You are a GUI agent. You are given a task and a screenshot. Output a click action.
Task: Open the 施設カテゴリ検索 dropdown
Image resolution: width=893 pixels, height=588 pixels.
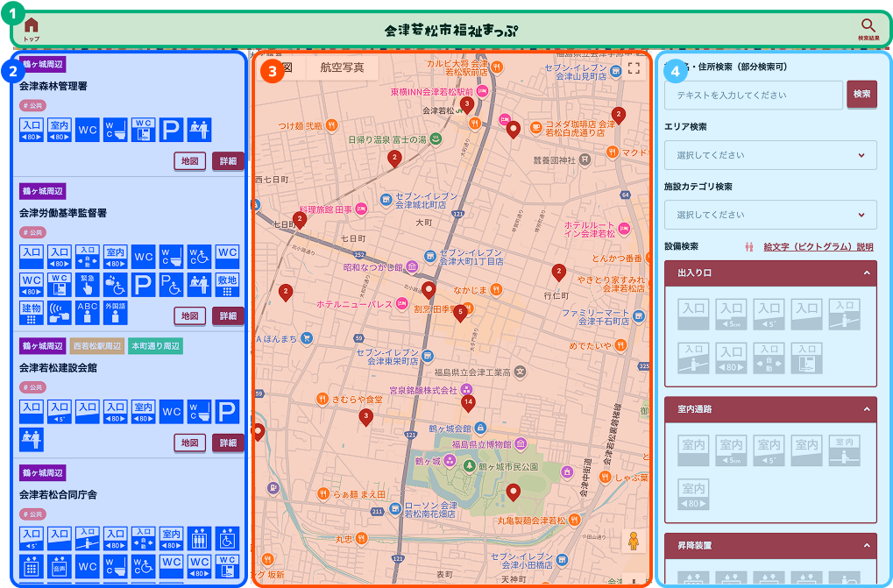coord(770,215)
